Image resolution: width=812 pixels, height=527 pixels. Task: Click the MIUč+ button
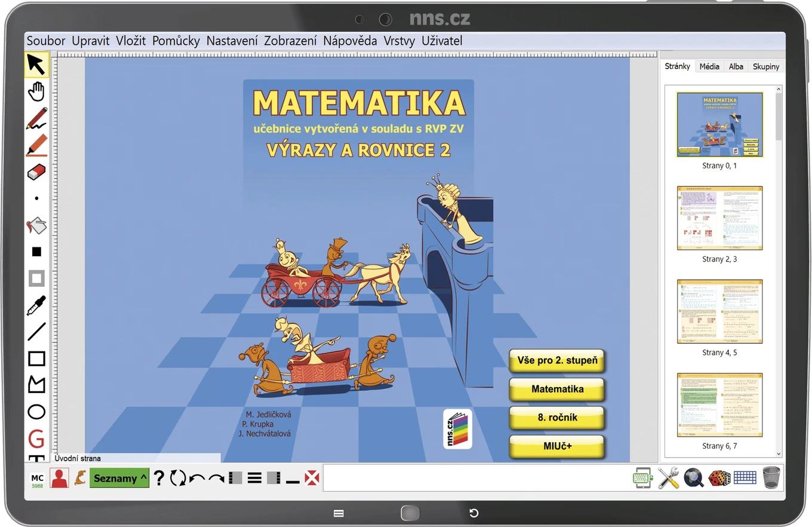[x=557, y=446]
